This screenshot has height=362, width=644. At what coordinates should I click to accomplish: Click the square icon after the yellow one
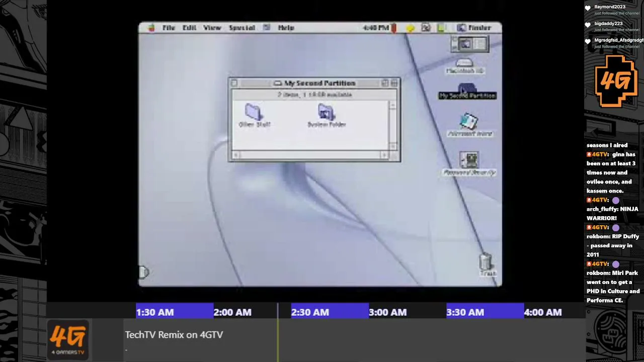coord(426,28)
